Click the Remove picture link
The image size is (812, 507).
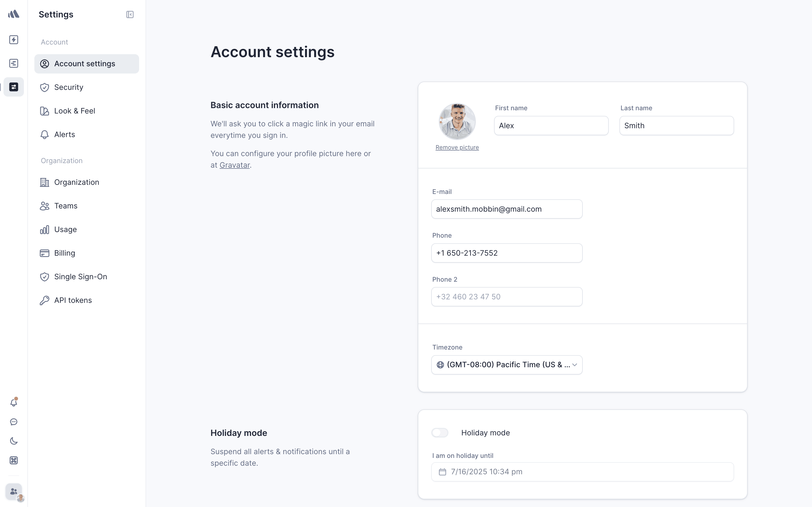click(457, 148)
